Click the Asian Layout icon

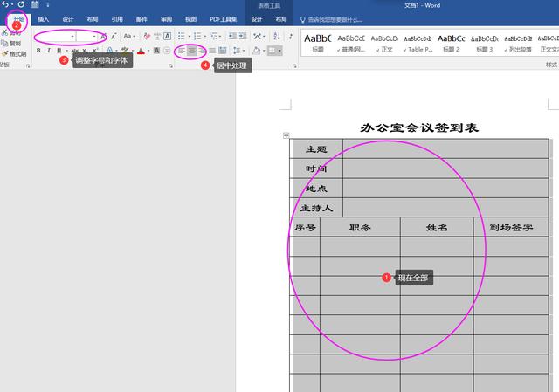pos(258,37)
